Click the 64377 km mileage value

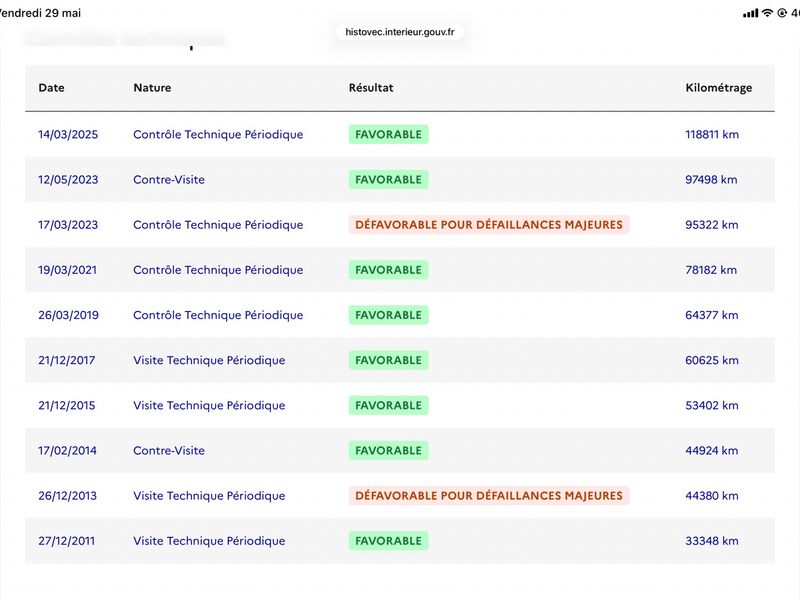point(712,315)
